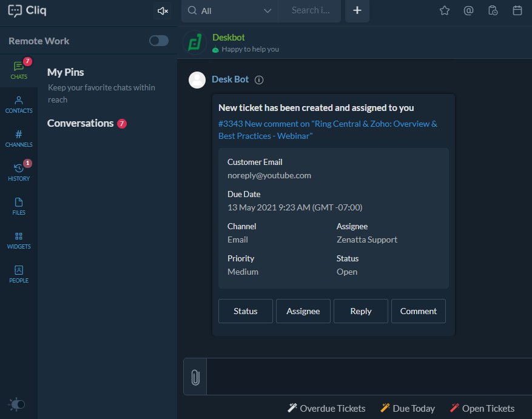Click the Happy to help you status
The image size is (532, 419).
250,49
